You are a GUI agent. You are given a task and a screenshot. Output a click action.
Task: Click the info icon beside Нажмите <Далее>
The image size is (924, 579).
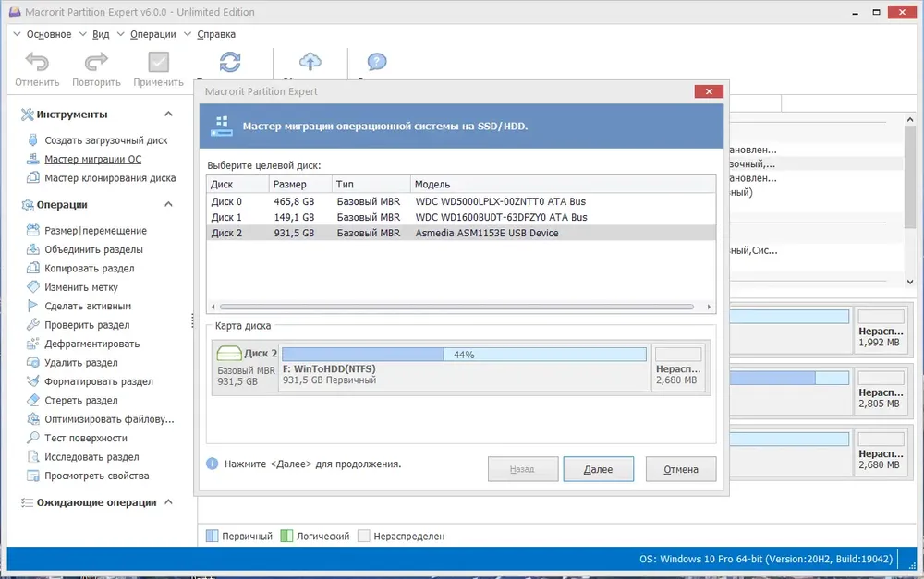pyautogui.click(x=213, y=464)
